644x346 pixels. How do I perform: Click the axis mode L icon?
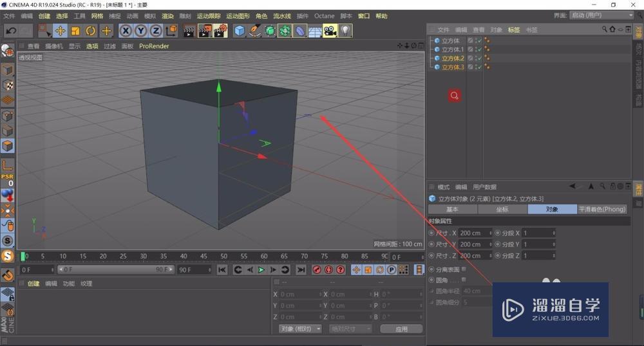tap(7, 165)
